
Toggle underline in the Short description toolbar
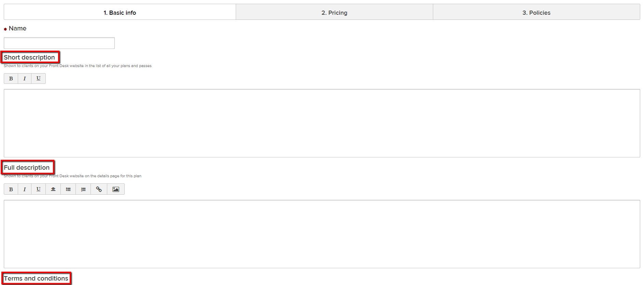(38, 78)
